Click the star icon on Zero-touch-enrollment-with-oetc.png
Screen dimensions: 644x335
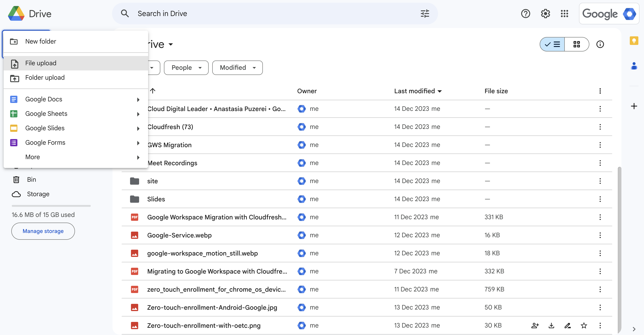[583, 325]
